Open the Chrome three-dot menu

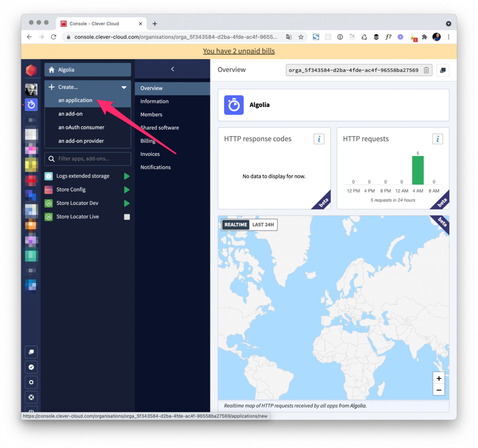(x=448, y=37)
